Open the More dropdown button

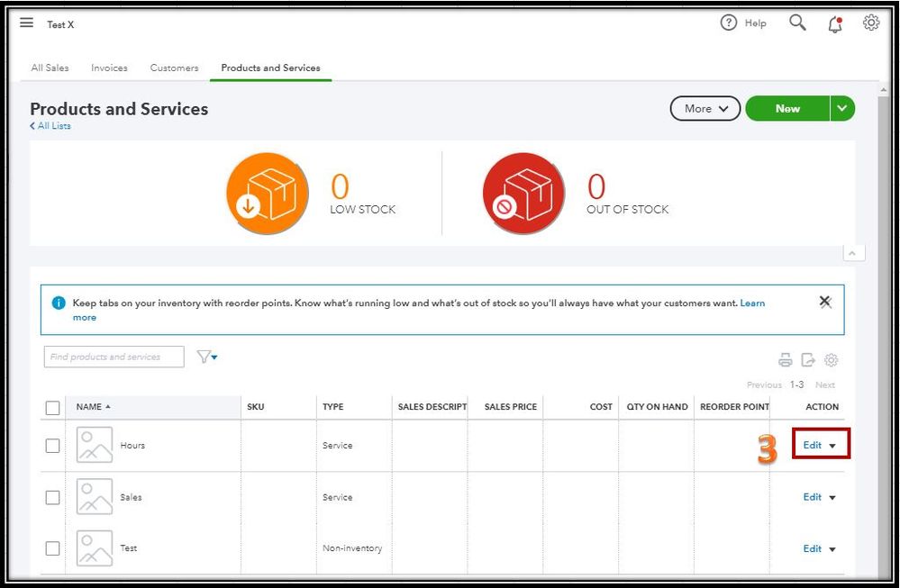pyautogui.click(x=705, y=109)
